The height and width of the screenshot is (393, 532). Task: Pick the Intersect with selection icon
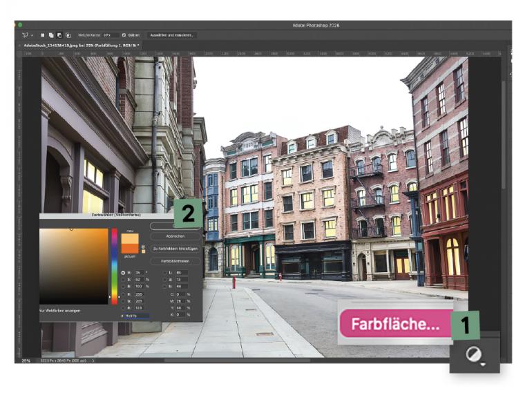pos(68,35)
